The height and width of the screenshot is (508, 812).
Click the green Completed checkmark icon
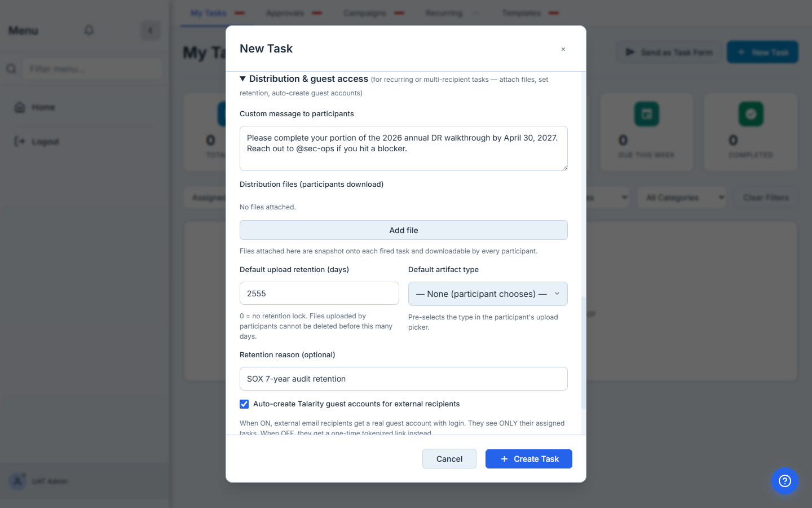pyautogui.click(x=751, y=114)
